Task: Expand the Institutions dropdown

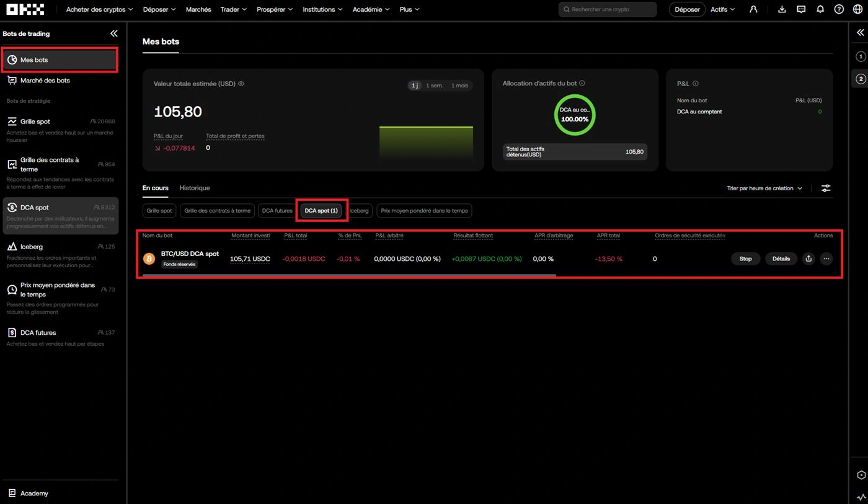Action: (x=323, y=9)
